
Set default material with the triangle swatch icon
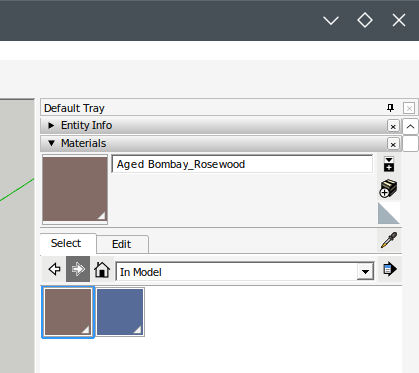[x=389, y=213]
